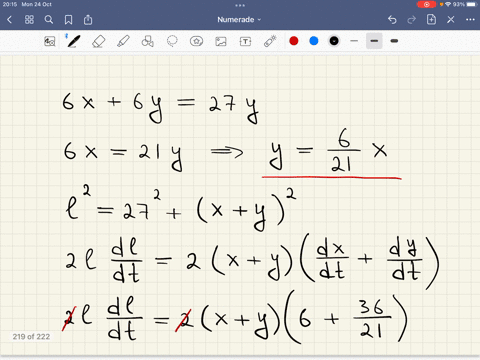Tap the battery indicator in status bar

click(x=472, y=4)
